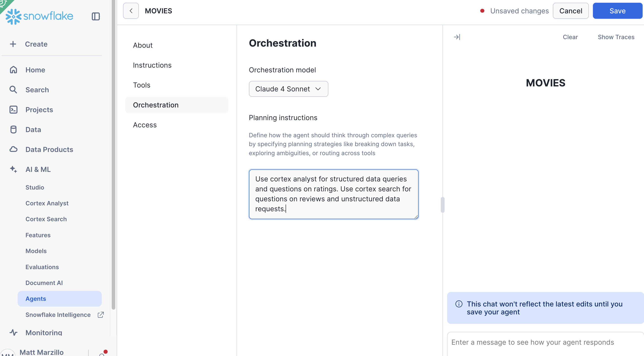The image size is (644, 356).
Task: Click the Data Products cloud icon
Action: point(14,149)
